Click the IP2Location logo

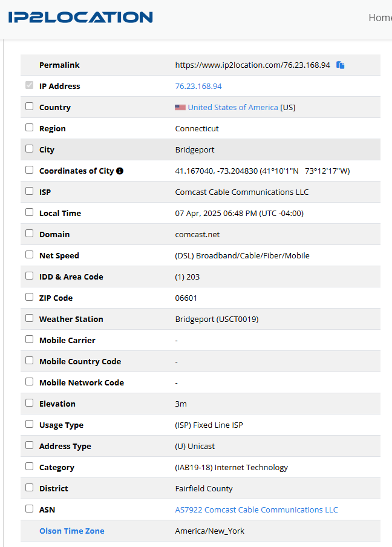coord(80,18)
